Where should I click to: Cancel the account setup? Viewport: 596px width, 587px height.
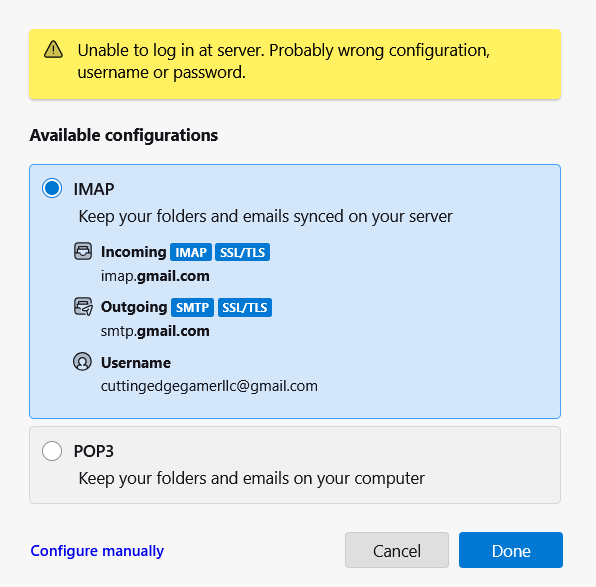[x=397, y=550]
